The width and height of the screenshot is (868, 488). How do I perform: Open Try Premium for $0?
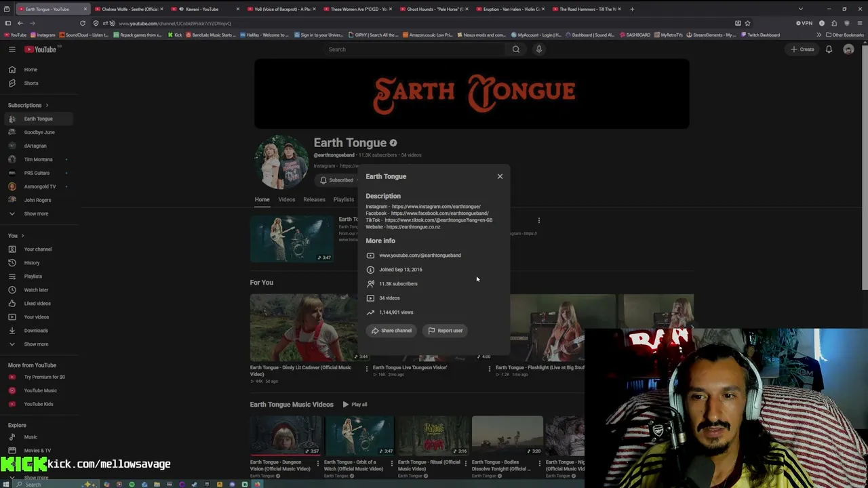38,377
